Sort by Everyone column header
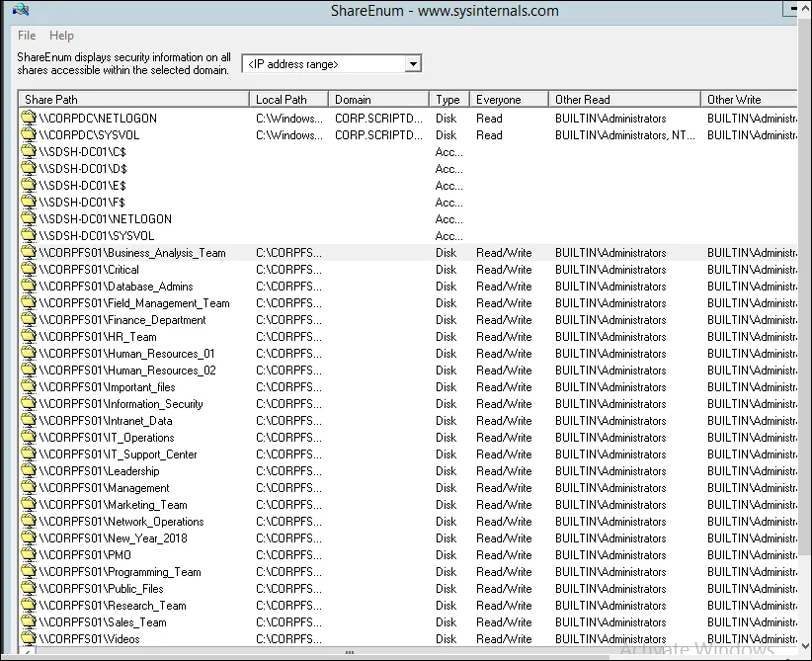The image size is (812, 661). click(509, 100)
